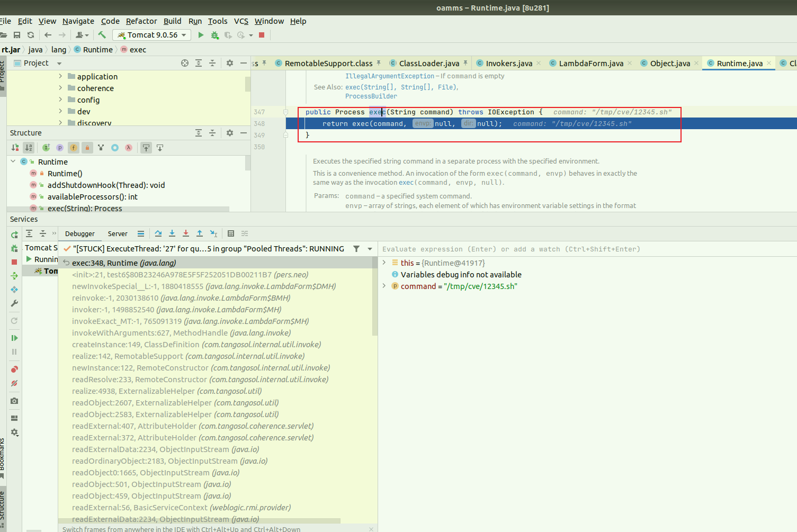Click Mute Breakpoints icon in sidebar
The width and height of the screenshot is (797, 532).
tap(14, 383)
